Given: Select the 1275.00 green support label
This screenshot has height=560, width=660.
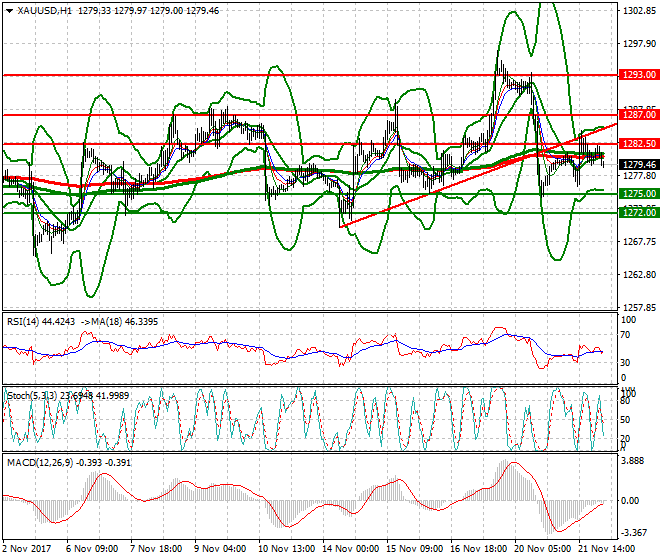Looking at the screenshot, I should pyautogui.click(x=638, y=193).
